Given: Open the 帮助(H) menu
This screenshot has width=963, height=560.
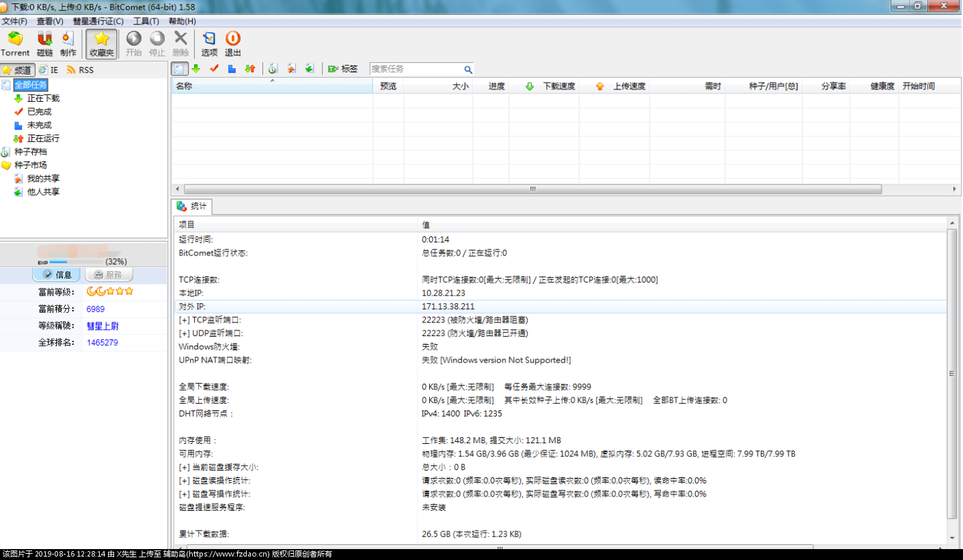Looking at the screenshot, I should coord(182,21).
